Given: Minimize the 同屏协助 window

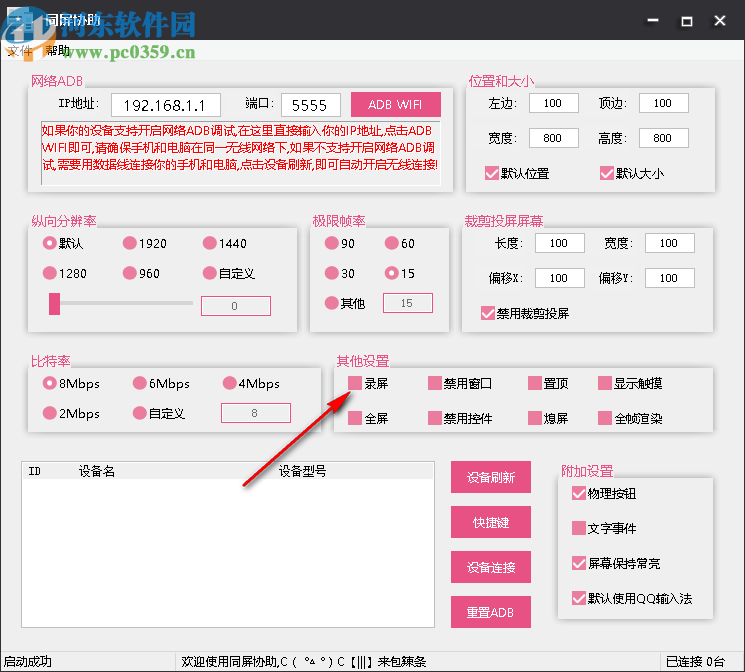Looking at the screenshot, I should click(x=653, y=21).
